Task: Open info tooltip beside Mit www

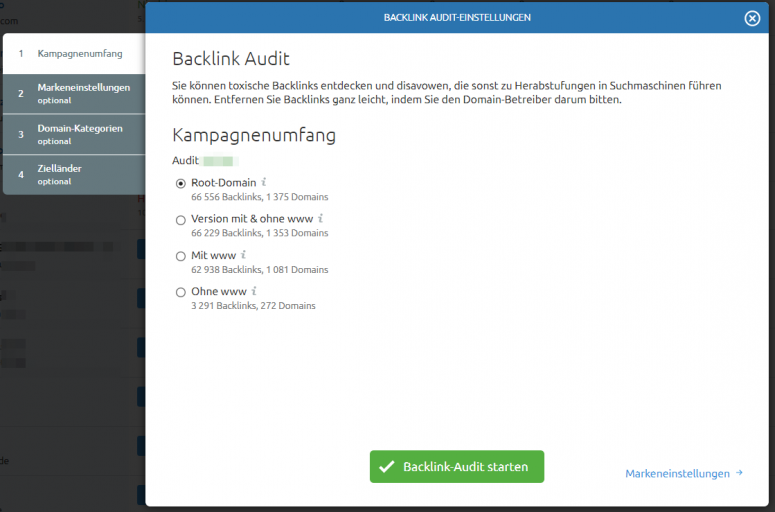Action: click(245, 255)
